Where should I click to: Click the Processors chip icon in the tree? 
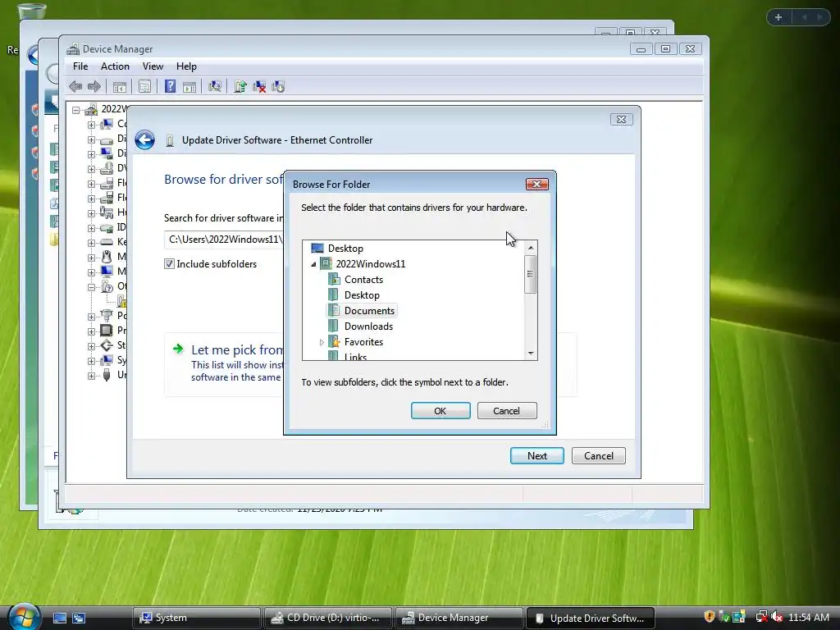[x=107, y=330]
